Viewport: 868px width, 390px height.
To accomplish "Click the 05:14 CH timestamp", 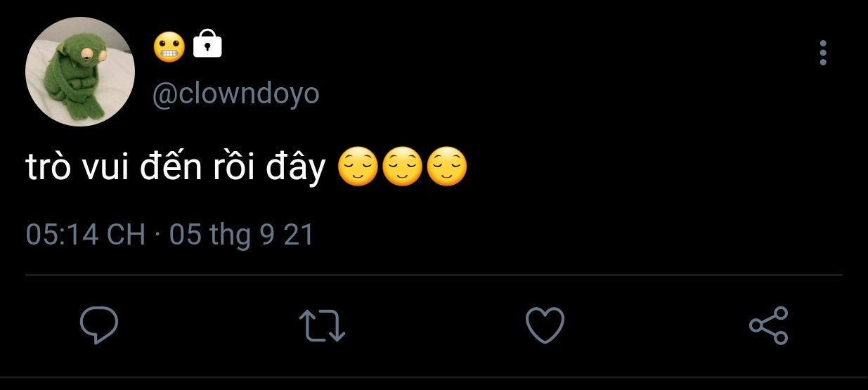I will tap(86, 234).
